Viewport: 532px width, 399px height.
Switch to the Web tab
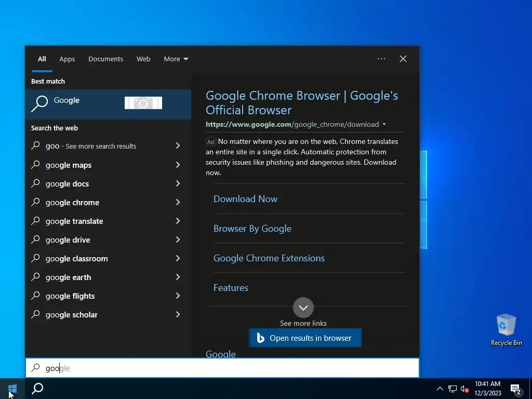click(143, 59)
